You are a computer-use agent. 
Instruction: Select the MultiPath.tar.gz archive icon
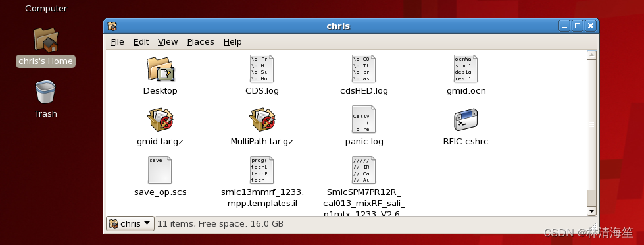[262, 120]
